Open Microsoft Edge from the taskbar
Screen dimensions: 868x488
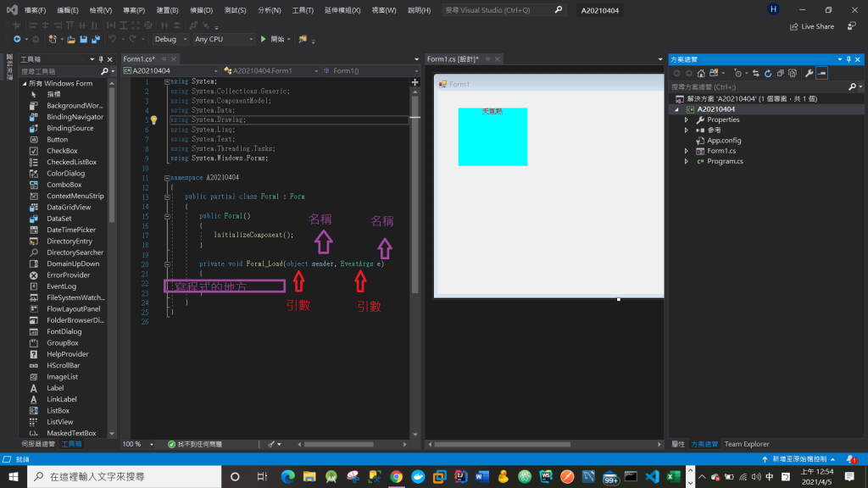tap(288, 476)
